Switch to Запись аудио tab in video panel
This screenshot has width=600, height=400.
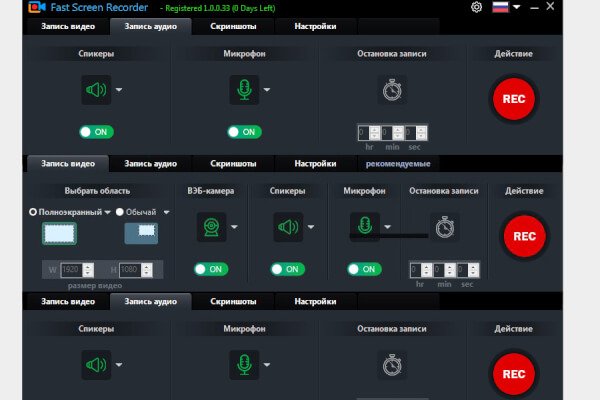tap(150, 164)
